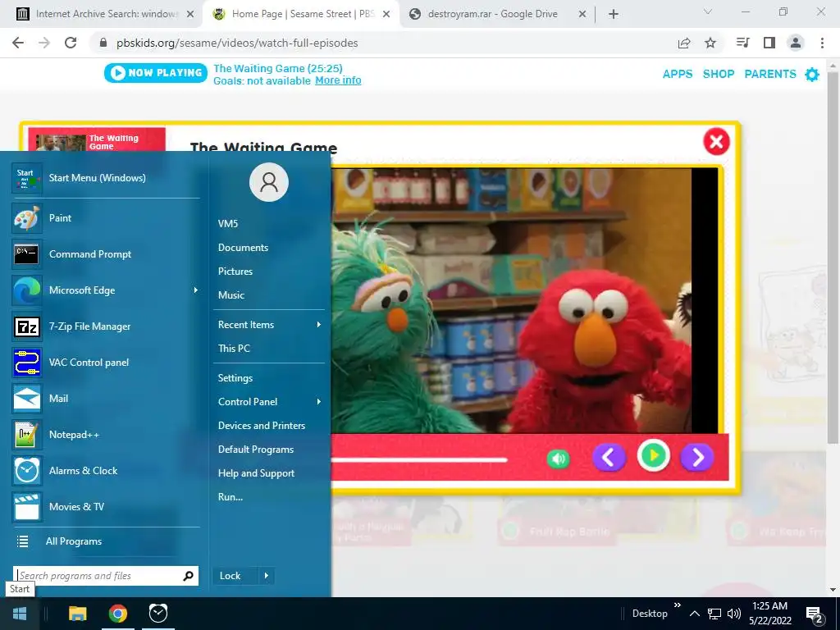
Task: Switch to destroyram.rar Google Drive tab
Action: coord(497,14)
